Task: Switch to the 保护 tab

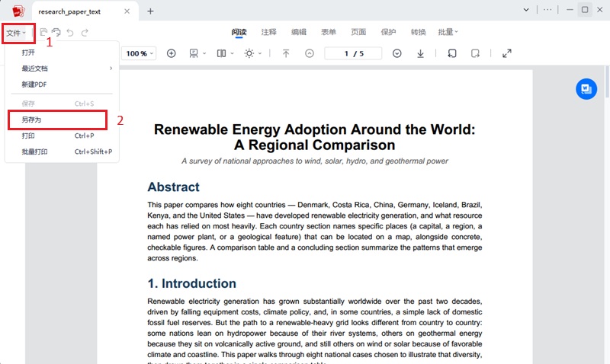Action: click(x=388, y=32)
